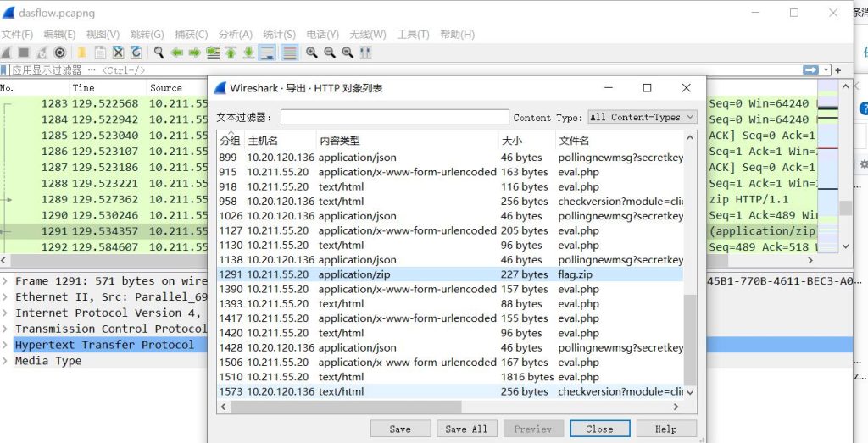
Task: Click the Close button in export dialog
Action: [599, 429]
